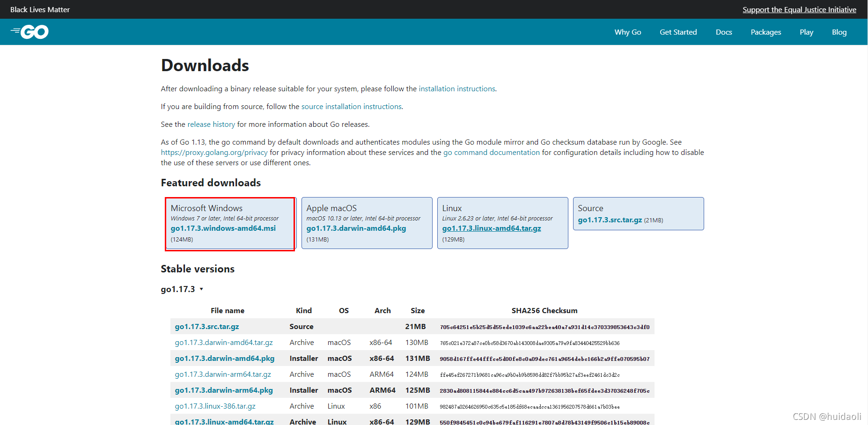Select checksum starting with 9058d167ffe44
This screenshot has height=425, width=868.
coord(544,359)
